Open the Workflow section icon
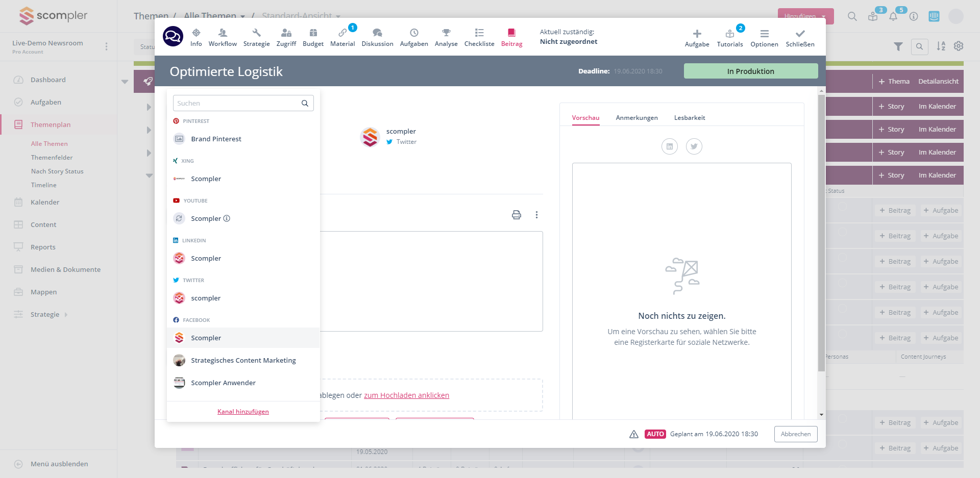980x478 pixels. click(x=223, y=33)
